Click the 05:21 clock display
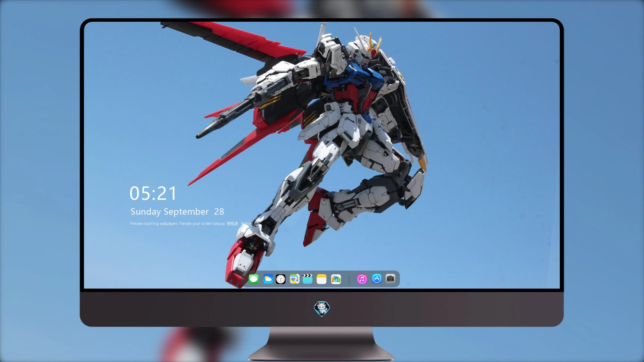This screenshot has width=644, height=362. click(153, 193)
